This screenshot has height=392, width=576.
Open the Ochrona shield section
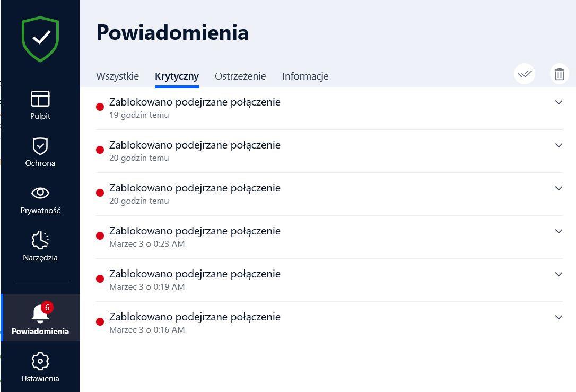click(x=40, y=152)
